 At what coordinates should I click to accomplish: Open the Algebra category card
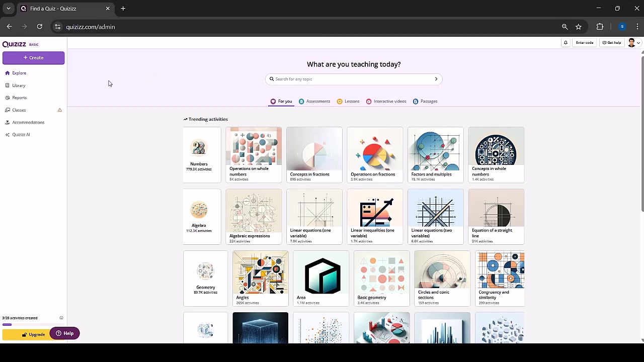click(x=202, y=217)
